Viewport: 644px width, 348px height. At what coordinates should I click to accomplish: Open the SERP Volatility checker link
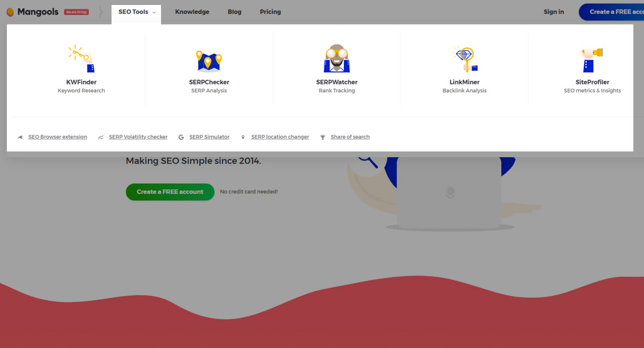[138, 137]
